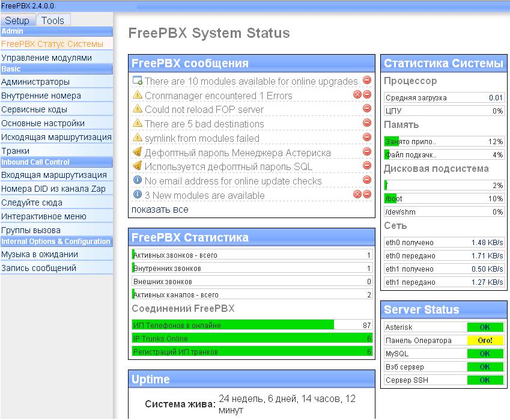Open 'Номера DID из канала Zap'
This screenshot has height=420, width=510.
pyautogui.click(x=56, y=189)
